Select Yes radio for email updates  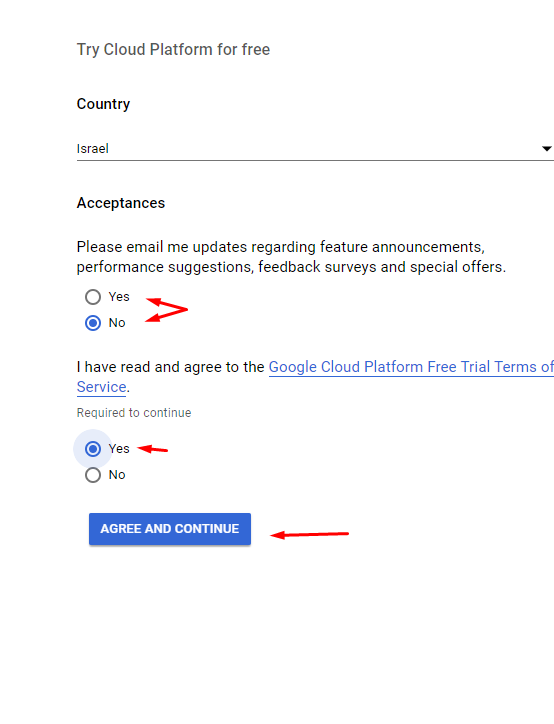coord(93,297)
